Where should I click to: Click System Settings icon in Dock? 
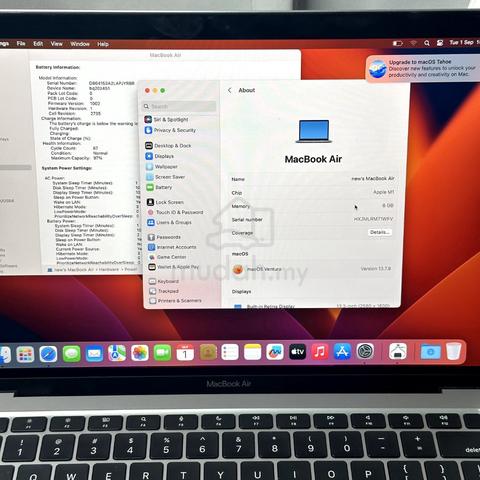coord(365,351)
